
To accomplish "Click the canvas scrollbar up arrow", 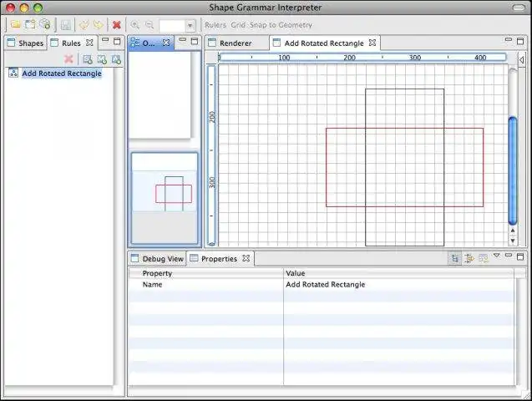I will pos(513,231).
